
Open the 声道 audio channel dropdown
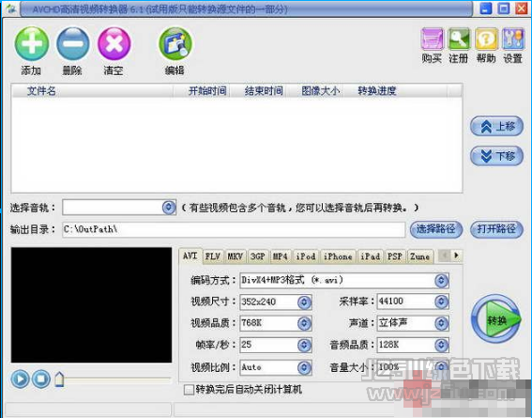pyautogui.click(x=441, y=323)
